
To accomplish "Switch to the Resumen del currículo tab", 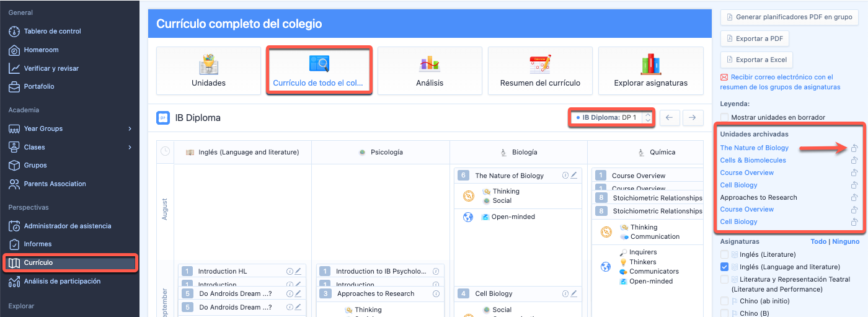I will pos(539,71).
